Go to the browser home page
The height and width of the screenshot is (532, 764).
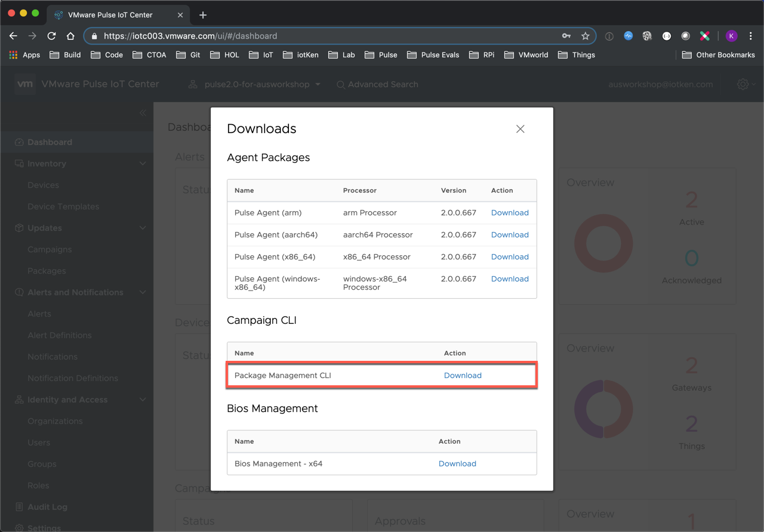pyautogui.click(x=70, y=36)
